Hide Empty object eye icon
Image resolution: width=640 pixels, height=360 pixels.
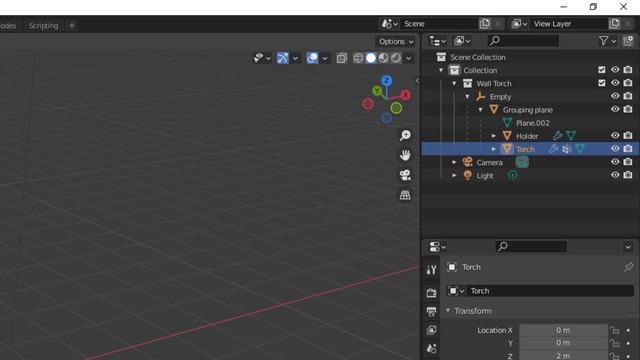pyautogui.click(x=615, y=96)
